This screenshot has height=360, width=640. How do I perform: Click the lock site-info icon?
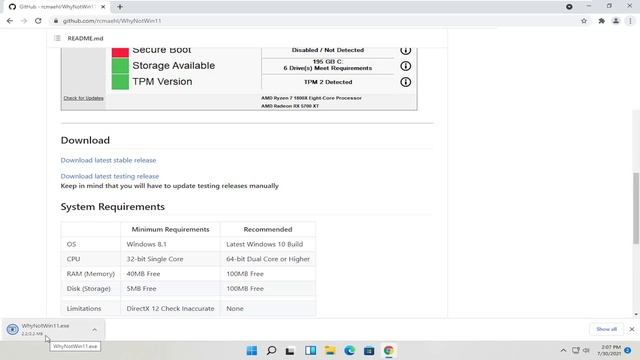[x=56, y=21]
